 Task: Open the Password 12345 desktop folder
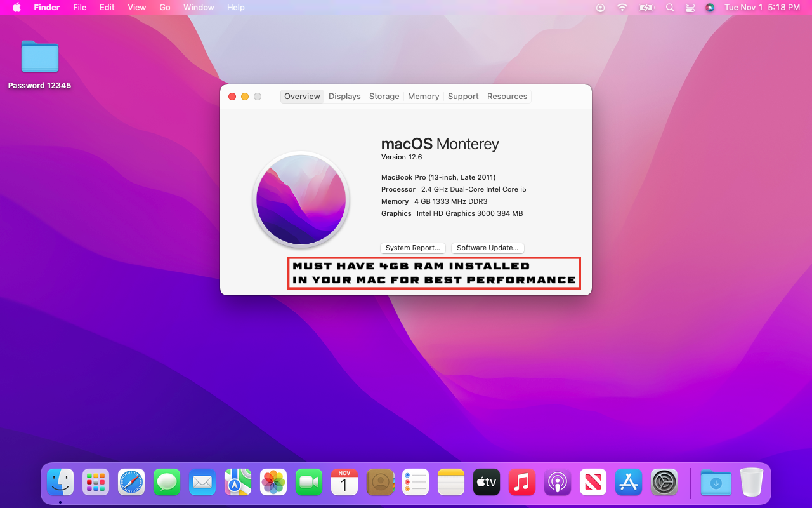[x=39, y=65]
